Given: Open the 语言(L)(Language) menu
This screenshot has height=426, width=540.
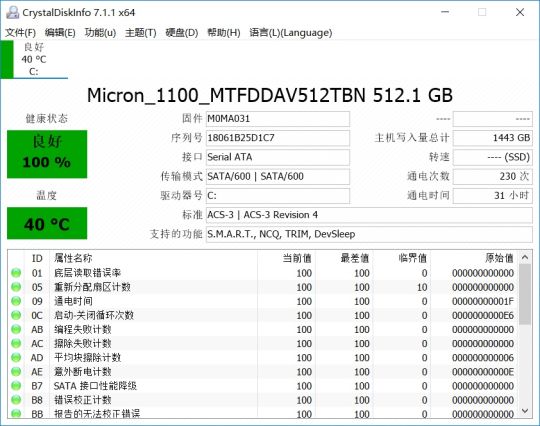Looking at the screenshot, I should pyautogui.click(x=291, y=33).
